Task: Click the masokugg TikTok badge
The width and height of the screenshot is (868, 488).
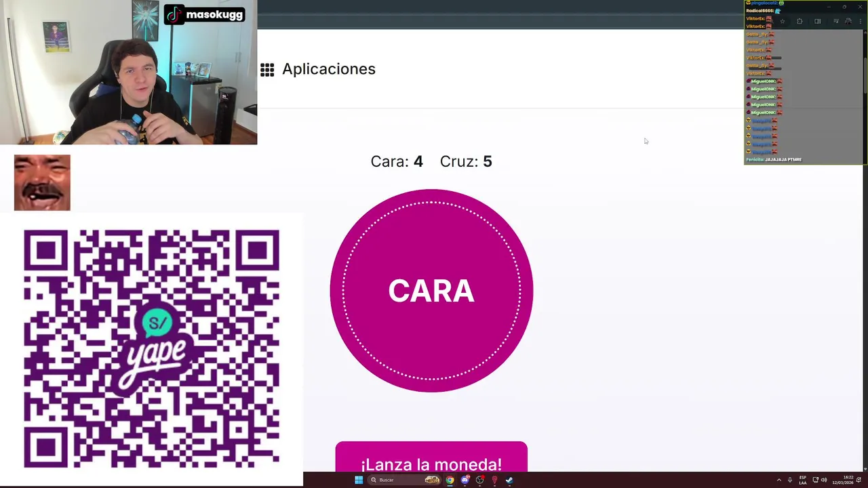Action: (x=204, y=14)
